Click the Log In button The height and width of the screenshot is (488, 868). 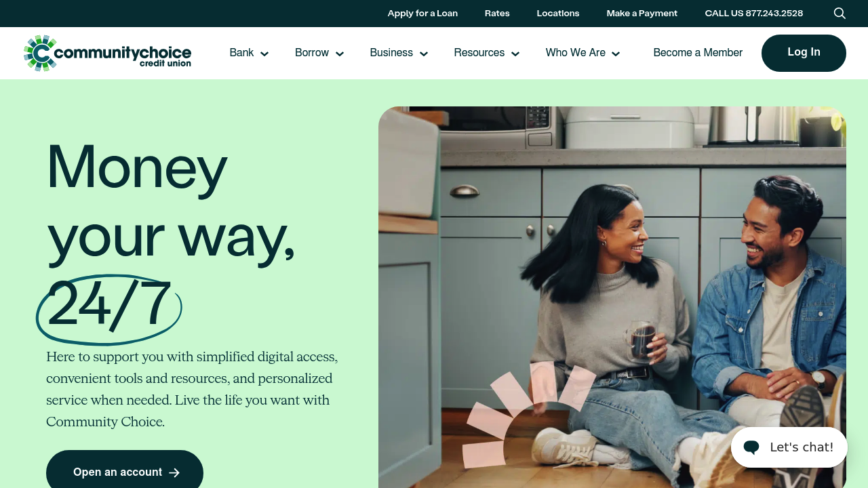click(804, 53)
